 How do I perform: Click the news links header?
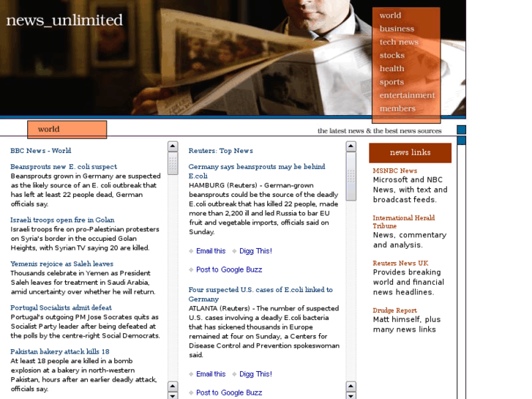411,153
